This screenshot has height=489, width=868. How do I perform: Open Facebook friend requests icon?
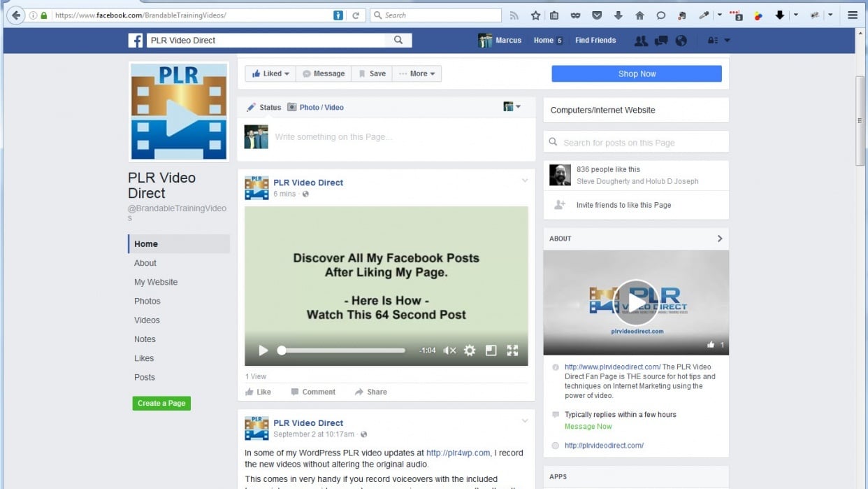640,41
